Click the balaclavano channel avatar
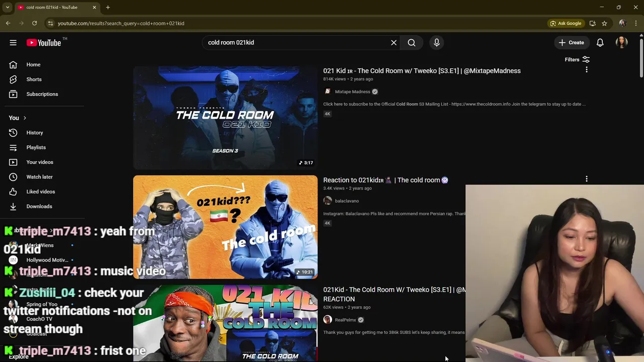 328,201
